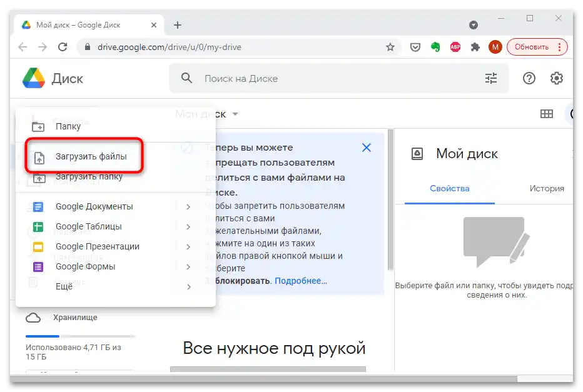Open Хранилище storage link
Viewport: 583px width, 392px height.
(x=75, y=318)
